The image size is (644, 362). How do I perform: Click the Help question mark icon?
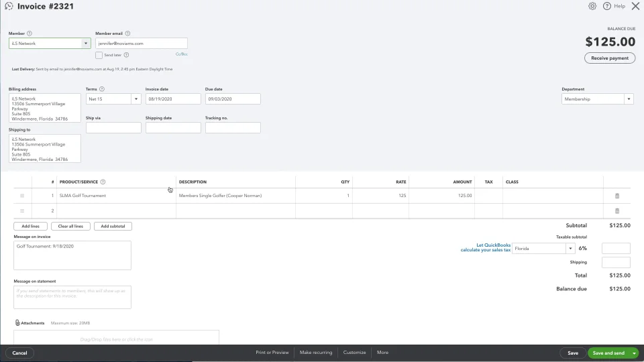(x=606, y=6)
